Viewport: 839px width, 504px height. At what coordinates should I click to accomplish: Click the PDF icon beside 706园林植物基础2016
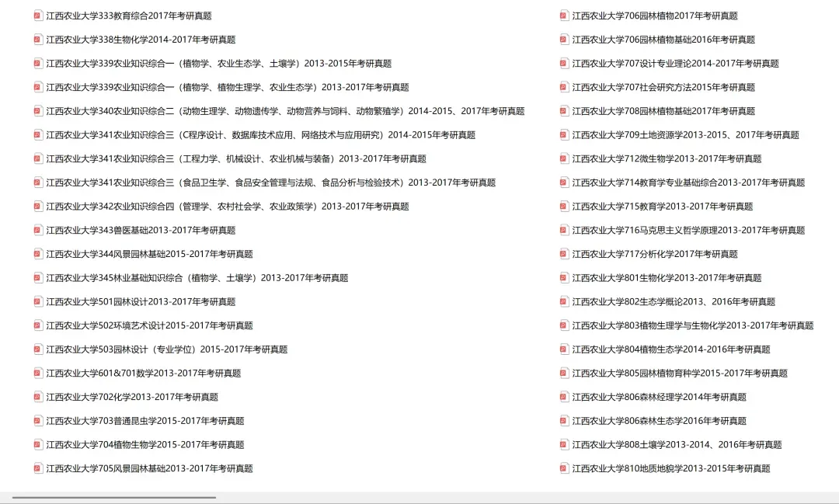pyautogui.click(x=563, y=40)
